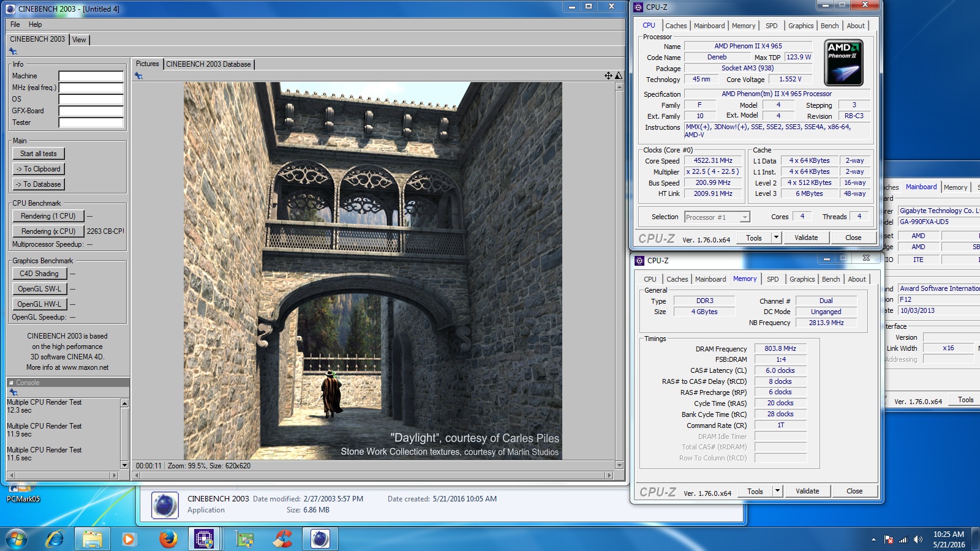Open the CPU tab in Memory CPU-Z window

click(650, 279)
